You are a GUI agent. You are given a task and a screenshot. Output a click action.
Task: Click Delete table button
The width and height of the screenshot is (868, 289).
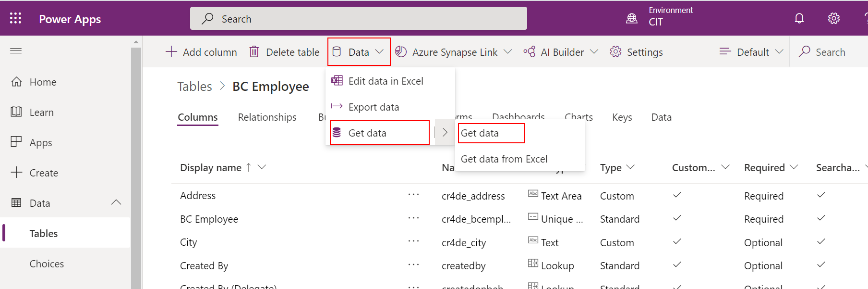(x=284, y=52)
